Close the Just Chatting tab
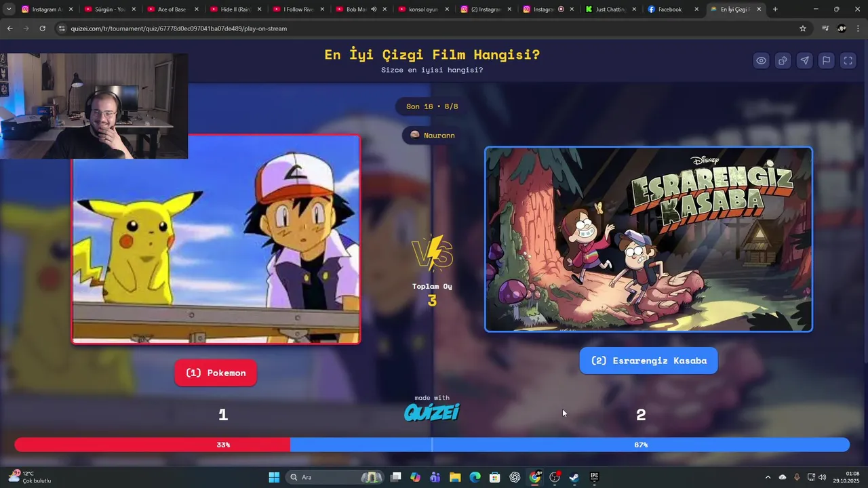This screenshot has width=868, height=488. coord(634,9)
